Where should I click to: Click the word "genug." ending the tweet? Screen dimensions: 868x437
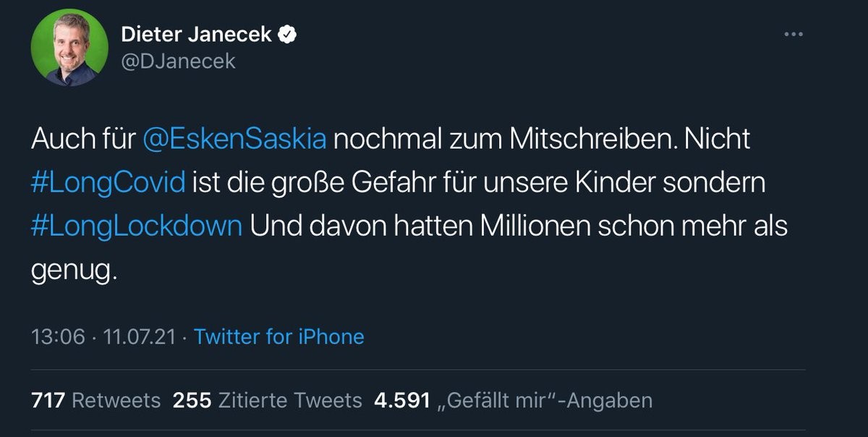(x=73, y=271)
